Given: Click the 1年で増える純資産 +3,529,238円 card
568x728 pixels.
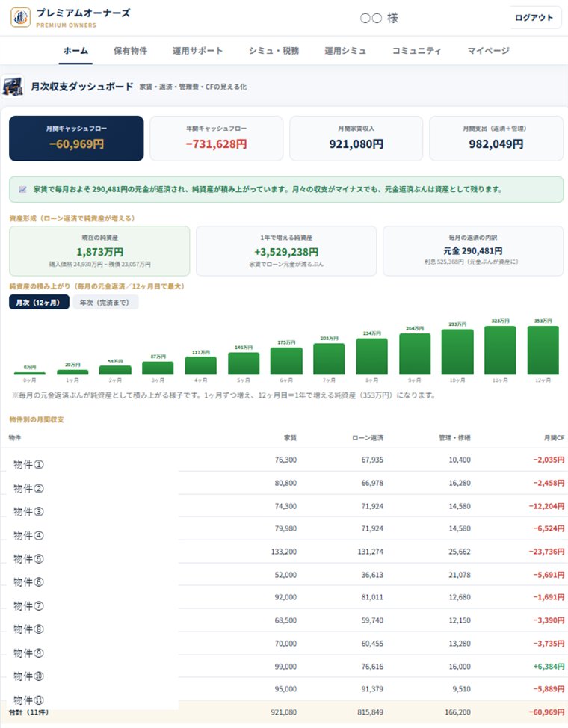Looking at the screenshot, I should [286, 250].
